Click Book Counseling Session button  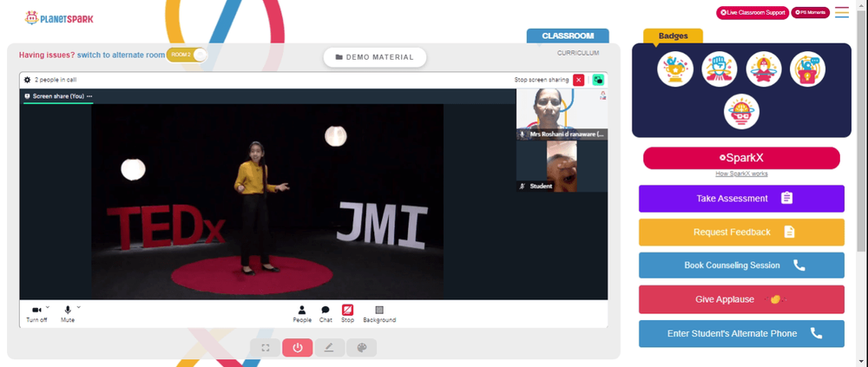pos(741,265)
